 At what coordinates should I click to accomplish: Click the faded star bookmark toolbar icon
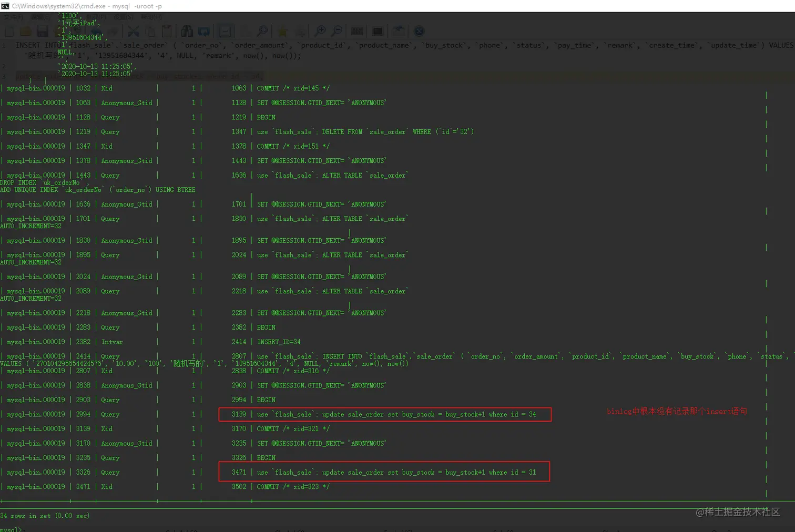[x=282, y=31]
